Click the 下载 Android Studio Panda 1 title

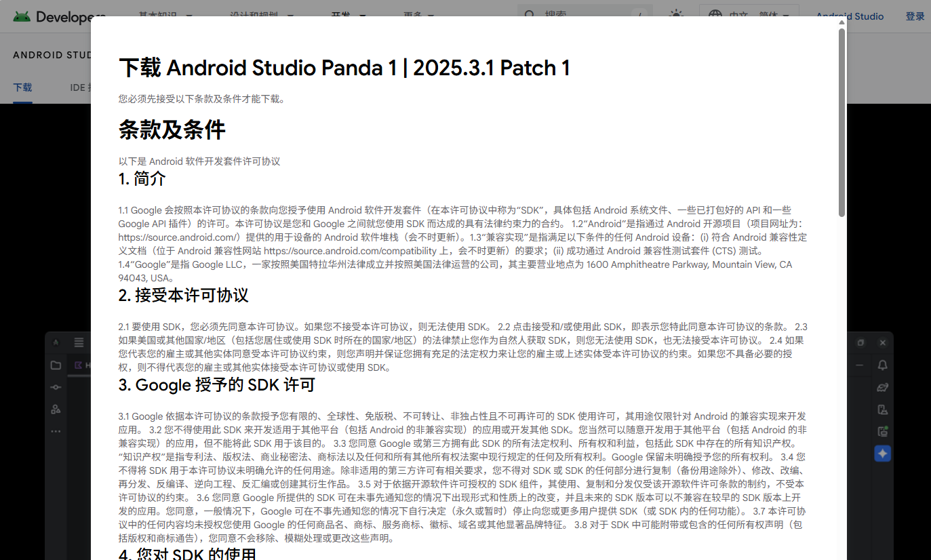click(x=344, y=68)
